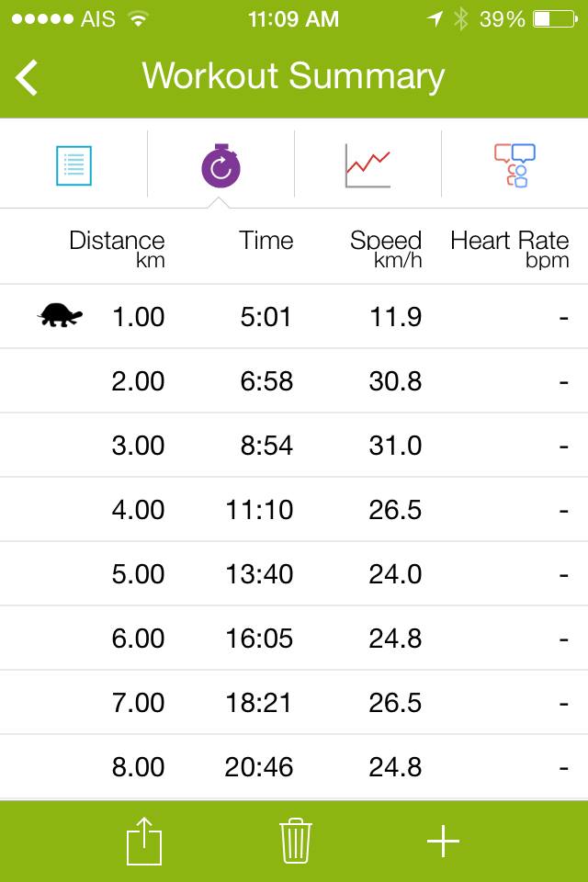The image size is (588, 882).
Task: Tap the back arrow in header
Action: [27, 77]
